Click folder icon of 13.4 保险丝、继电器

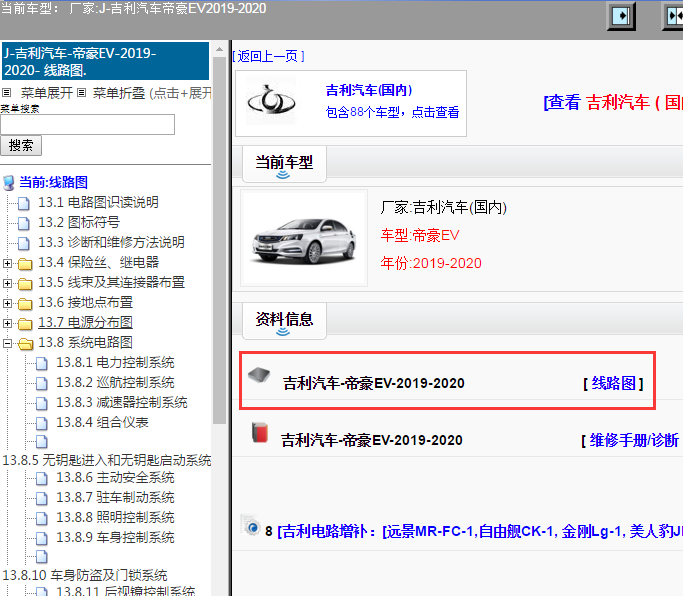pos(25,264)
